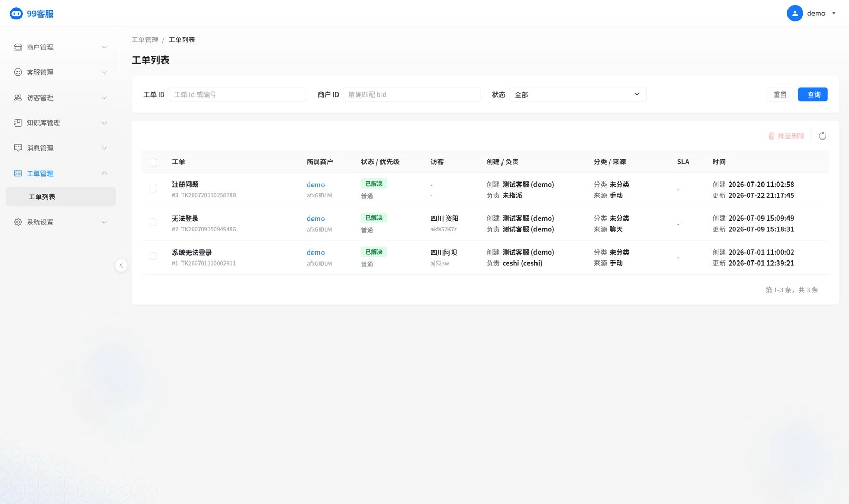Open 访客管理 menu item
Viewport: 849px width, 504px height.
(x=60, y=98)
